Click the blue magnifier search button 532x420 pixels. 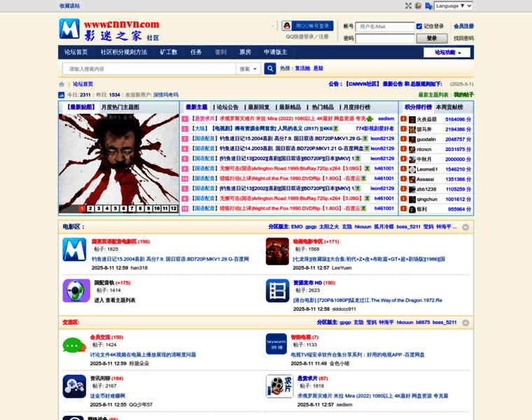point(270,69)
